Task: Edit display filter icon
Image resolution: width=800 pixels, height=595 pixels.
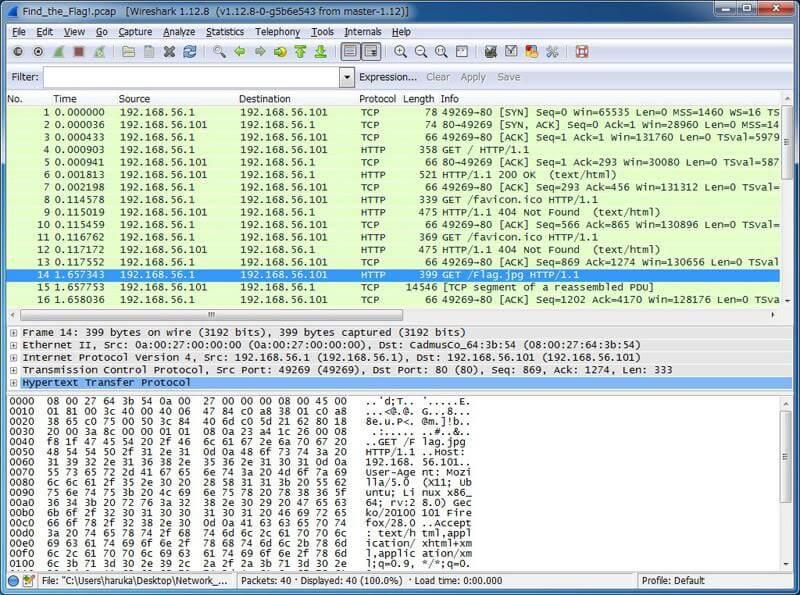Action: 511,52
